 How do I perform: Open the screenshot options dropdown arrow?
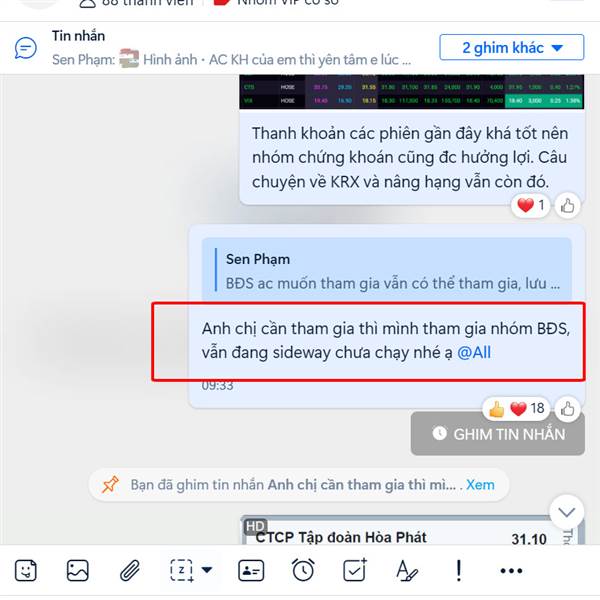207,570
